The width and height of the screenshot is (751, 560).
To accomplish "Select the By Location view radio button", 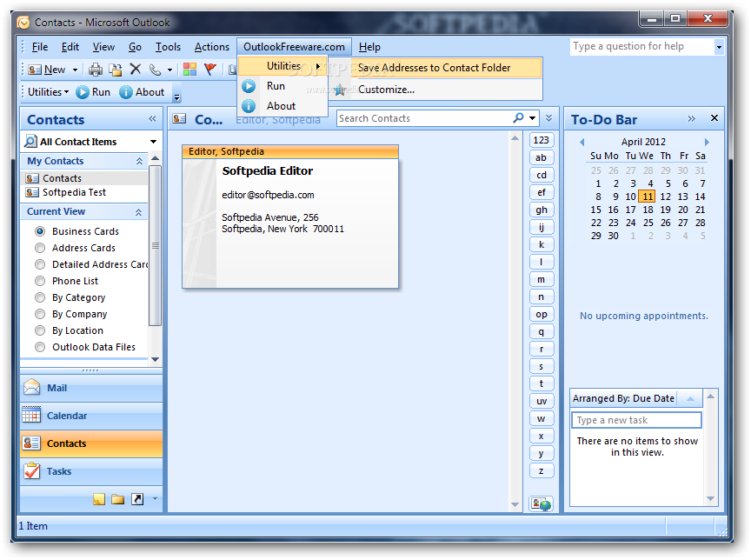I will click(x=40, y=330).
